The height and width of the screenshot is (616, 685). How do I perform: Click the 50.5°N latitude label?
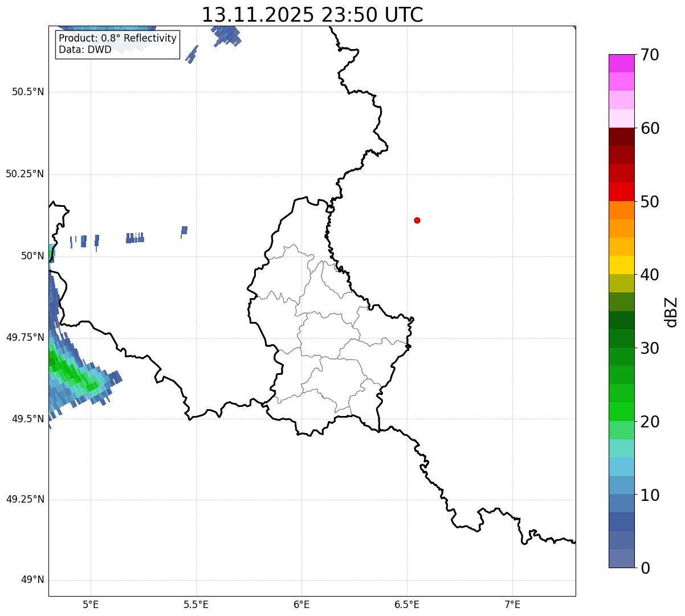[28, 92]
